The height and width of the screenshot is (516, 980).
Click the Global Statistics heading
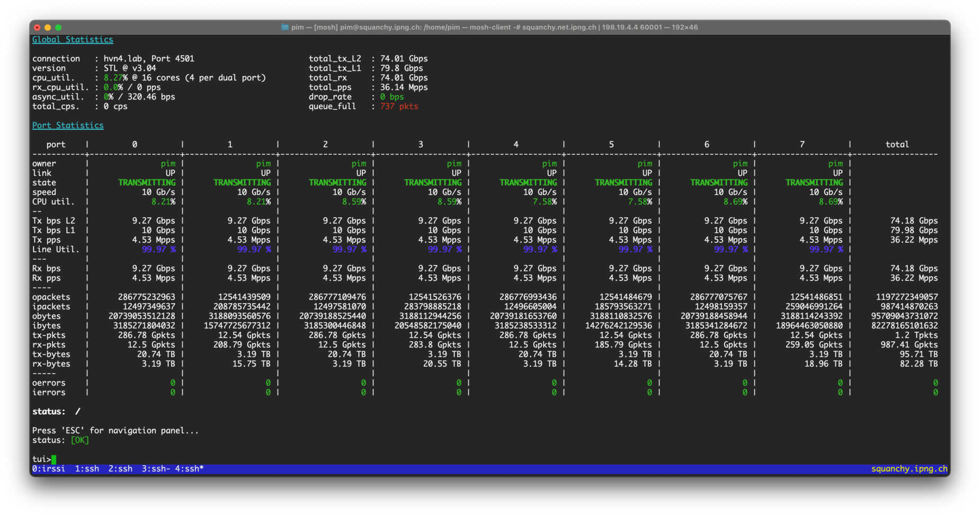tap(73, 40)
